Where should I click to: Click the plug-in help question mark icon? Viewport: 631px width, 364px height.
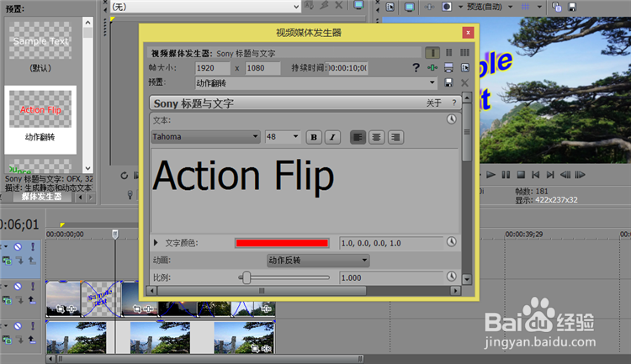point(416,67)
